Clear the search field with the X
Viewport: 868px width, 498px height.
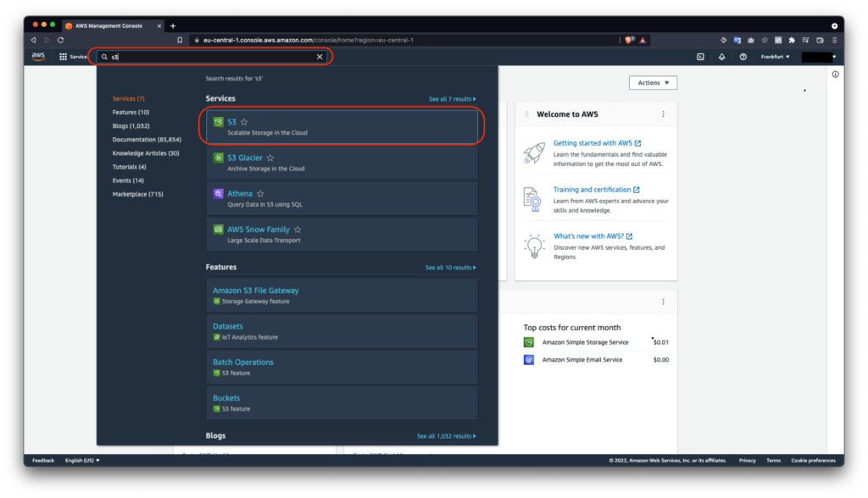[x=320, y=56]
